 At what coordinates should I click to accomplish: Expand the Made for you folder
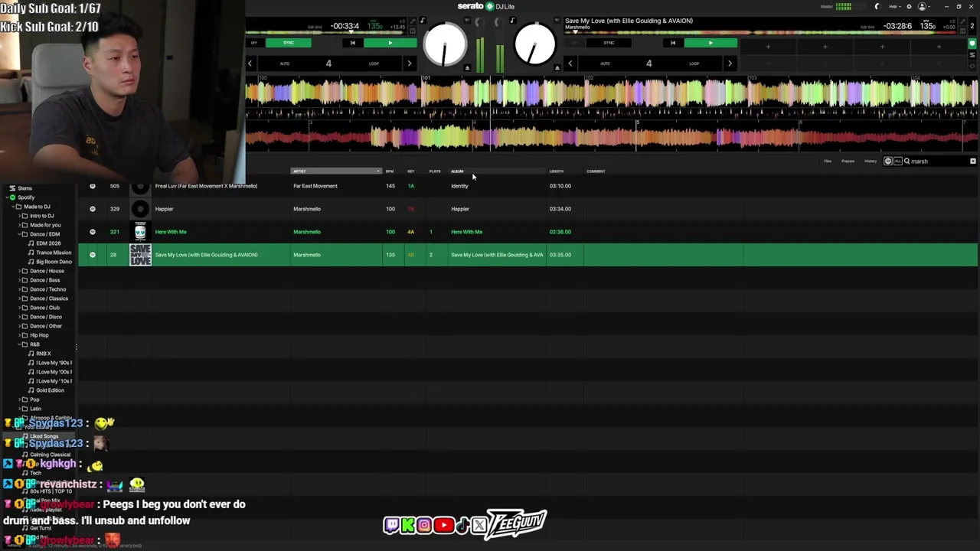(x=19, y=225)
